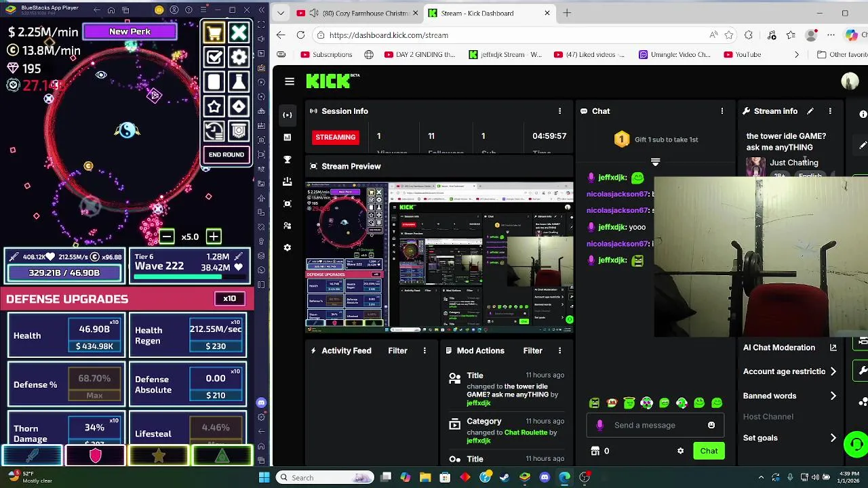Increase game speed with plus button

(214, 237)
